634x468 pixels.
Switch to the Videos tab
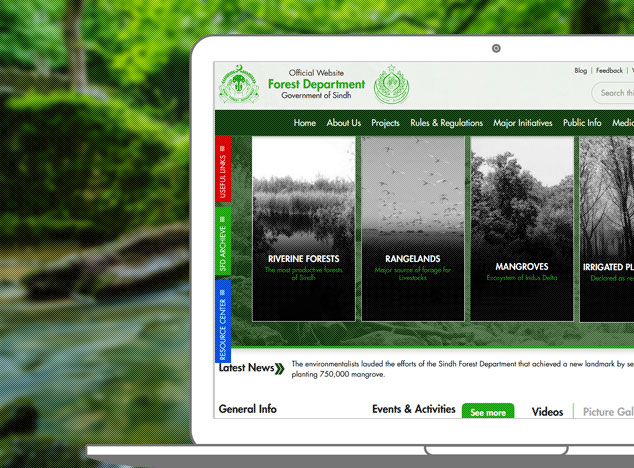click(547, 412)
